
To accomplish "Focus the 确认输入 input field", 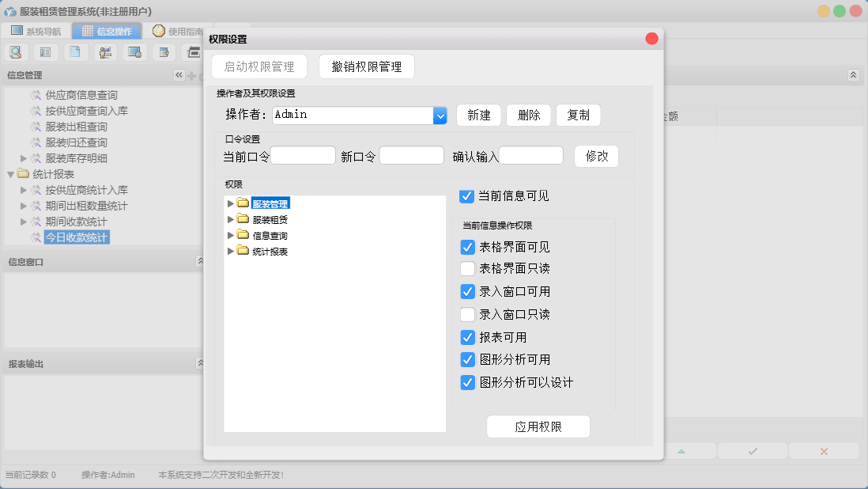I will [531, 156].
